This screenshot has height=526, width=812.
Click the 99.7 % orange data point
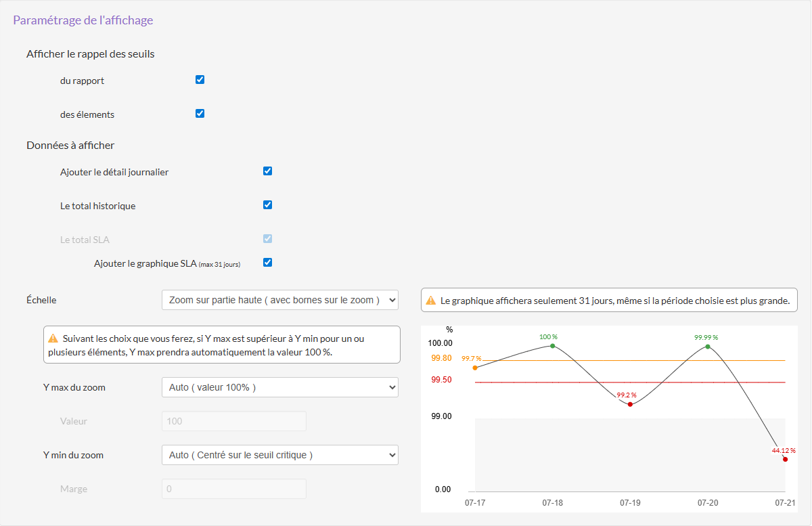pyautogui.click(x=475, y=368)
